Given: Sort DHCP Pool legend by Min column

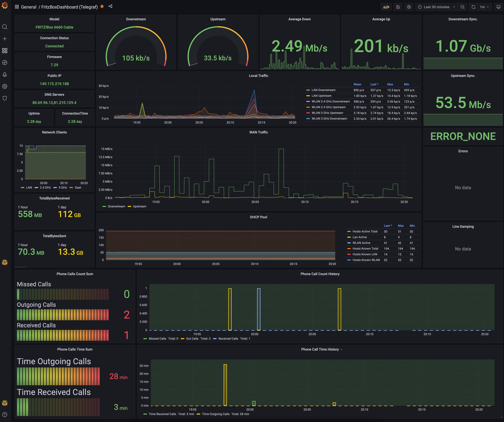Looking at the screenshot, I should pos(412,226).
